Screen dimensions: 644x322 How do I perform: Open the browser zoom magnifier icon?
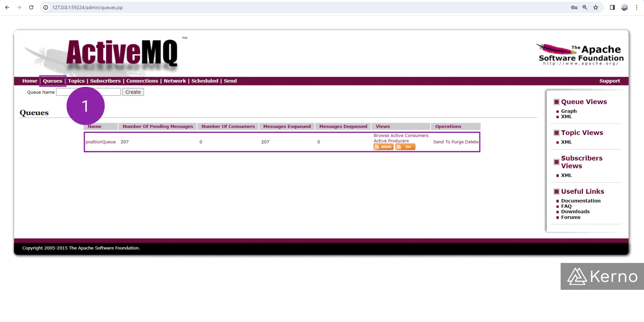tap(585, 7)
